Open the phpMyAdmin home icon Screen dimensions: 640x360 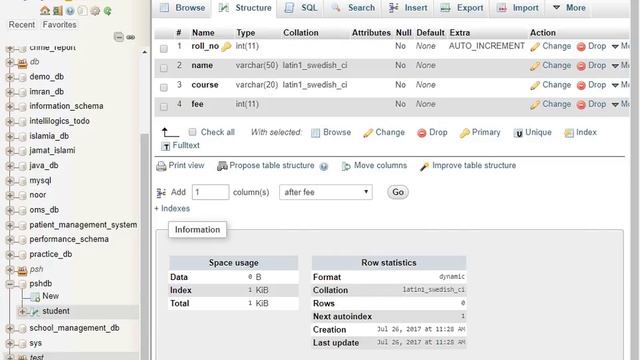[x=45, y=11]
